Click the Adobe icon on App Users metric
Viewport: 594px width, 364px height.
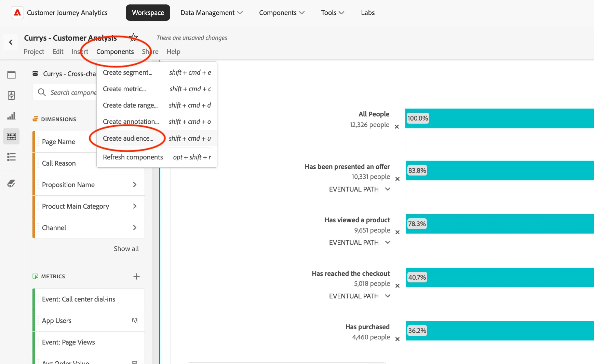coord(135,321)
